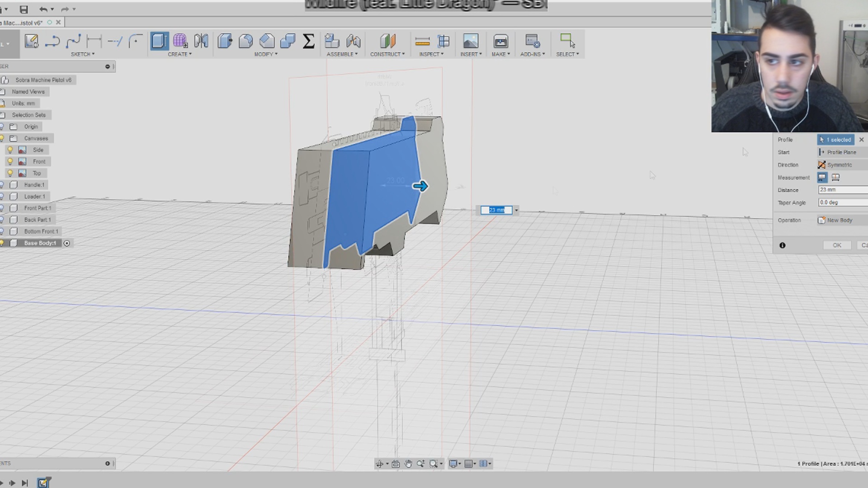Select the first Measurement type icon
The image size is (868, 488).
pyautogui.click(x=822, y=178)
